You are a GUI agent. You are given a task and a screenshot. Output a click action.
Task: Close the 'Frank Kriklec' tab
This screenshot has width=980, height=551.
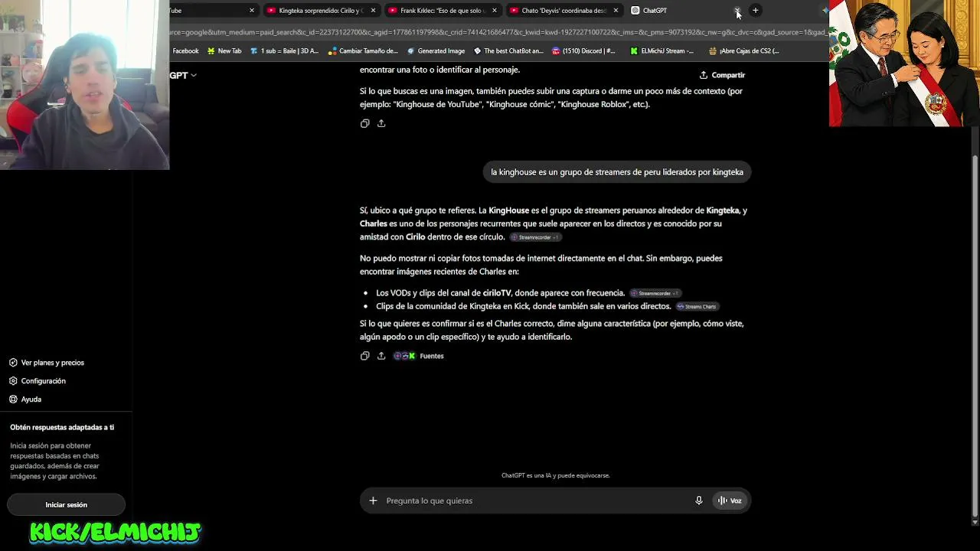point(494,11)
